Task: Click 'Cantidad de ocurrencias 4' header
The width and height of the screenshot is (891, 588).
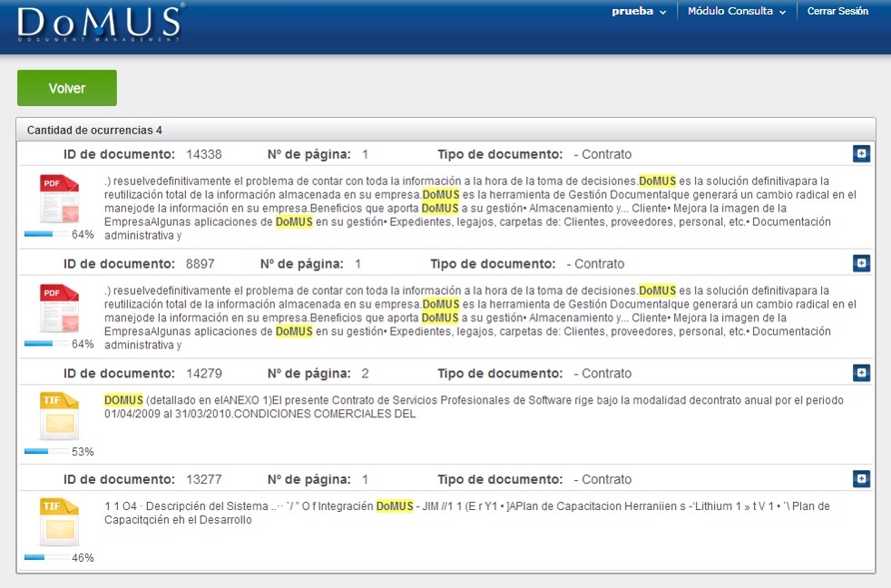Action: pos(94,130)
